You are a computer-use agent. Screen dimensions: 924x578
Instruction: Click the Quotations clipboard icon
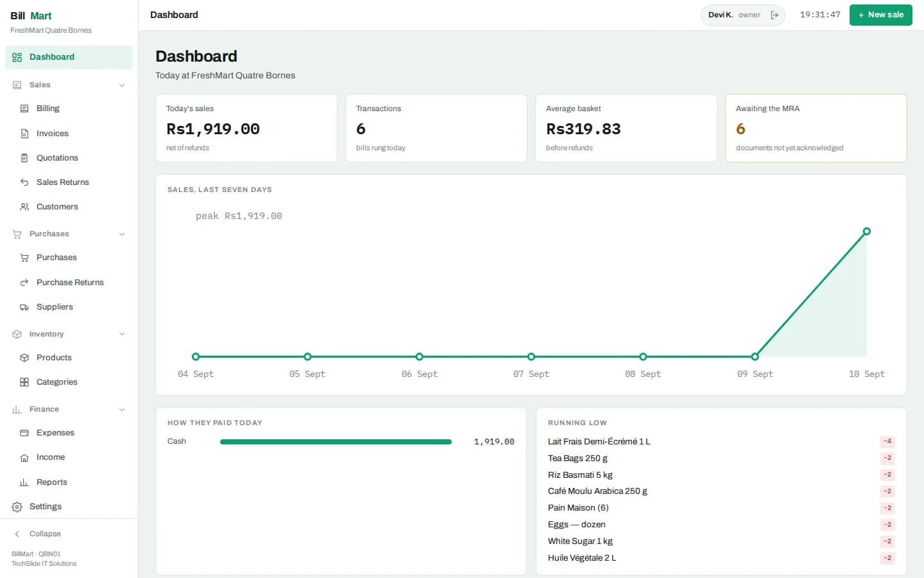pyautogui.click(x=24, y=158)
